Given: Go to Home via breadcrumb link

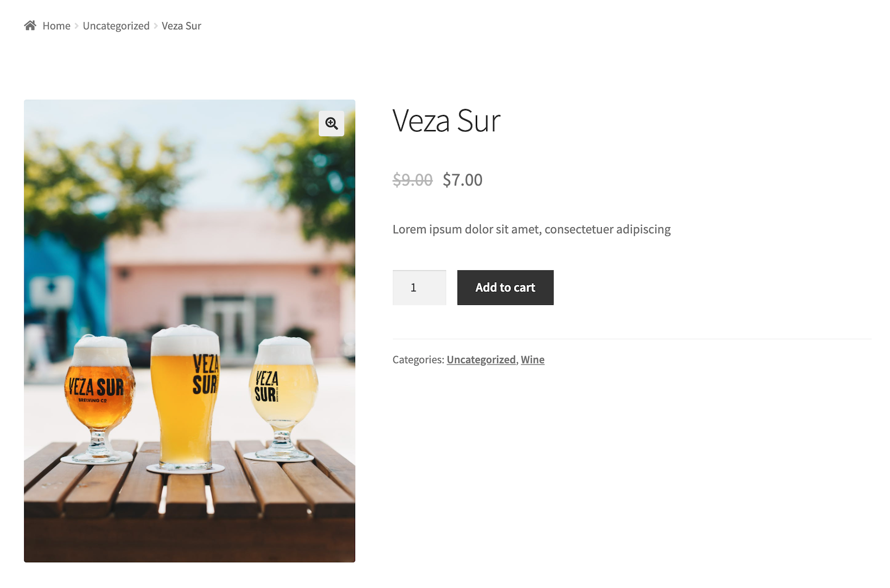Looking at the screenshot, I should pyautogui.click(x=56, y=25).
